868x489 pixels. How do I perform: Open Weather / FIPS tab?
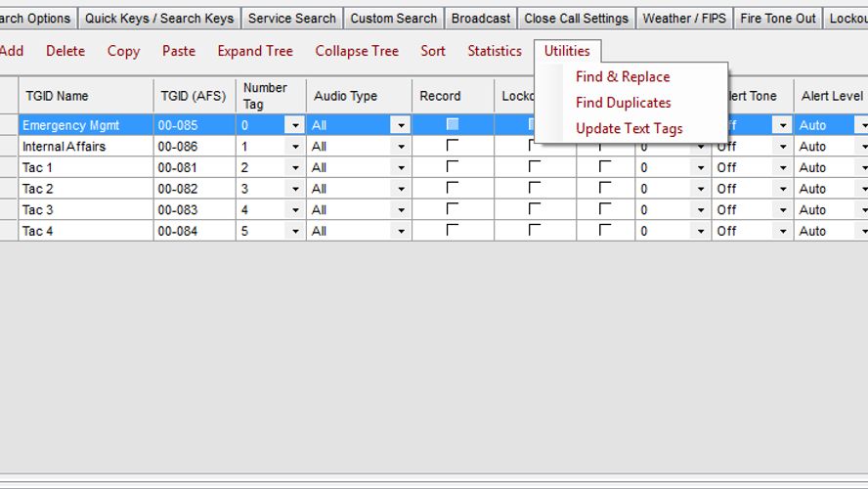pyautogui.click(x=684, y=19)
